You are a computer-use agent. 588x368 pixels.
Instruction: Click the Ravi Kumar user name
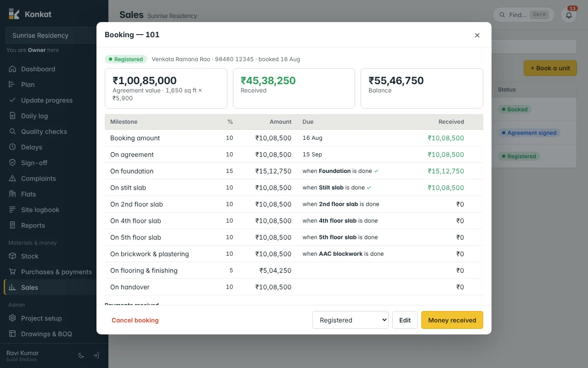click(x=23, y=353)
